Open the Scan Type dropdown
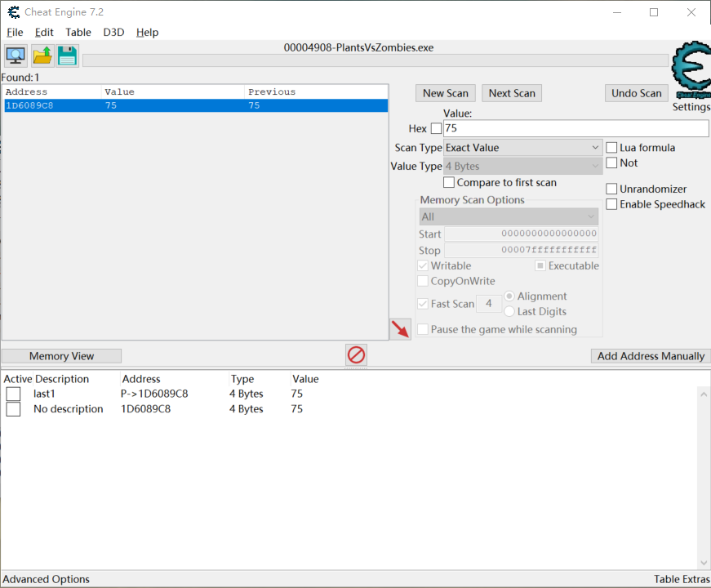This screenshot has height=588, width=711. [x=522, y=148]
